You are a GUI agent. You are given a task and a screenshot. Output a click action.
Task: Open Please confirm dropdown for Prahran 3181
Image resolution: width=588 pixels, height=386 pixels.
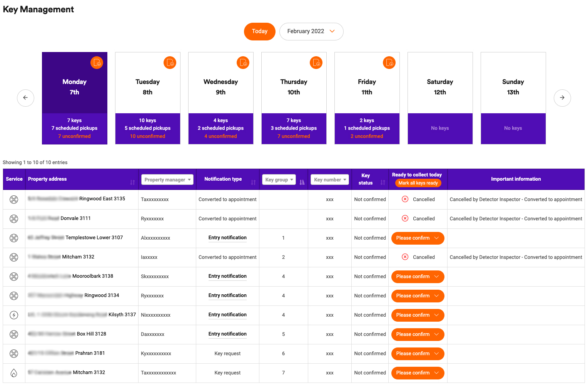point(418,354)
